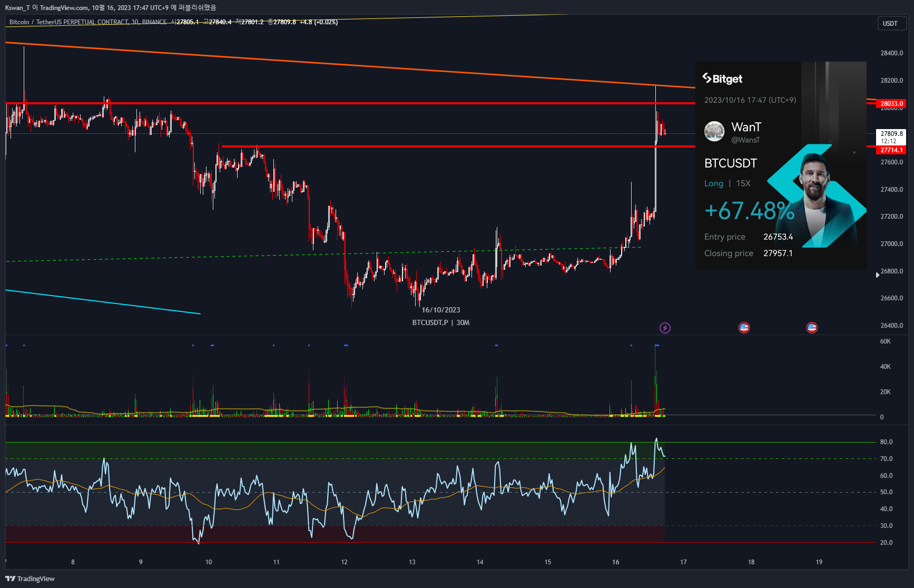Image resolution: width=914 pixels, height=588 pixels.
Task: Click the 60K volume axis label
Action: 886,341
